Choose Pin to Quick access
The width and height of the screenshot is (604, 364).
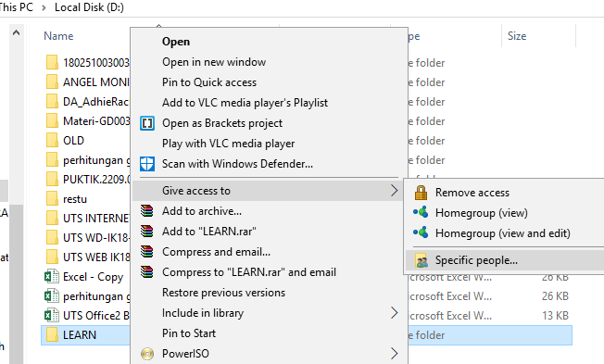(209, 82)
